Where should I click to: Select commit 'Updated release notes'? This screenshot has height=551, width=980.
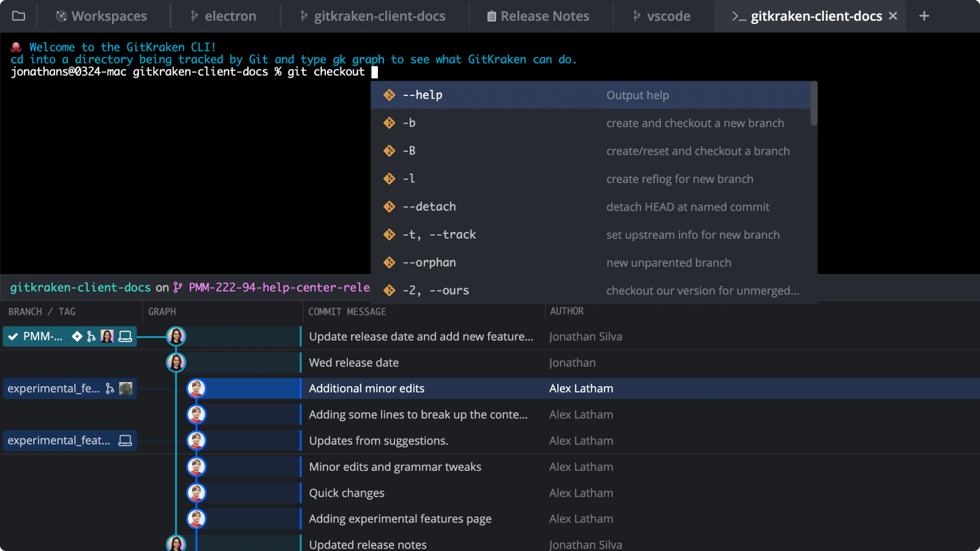pyautogui.click(x=367, y=544)
